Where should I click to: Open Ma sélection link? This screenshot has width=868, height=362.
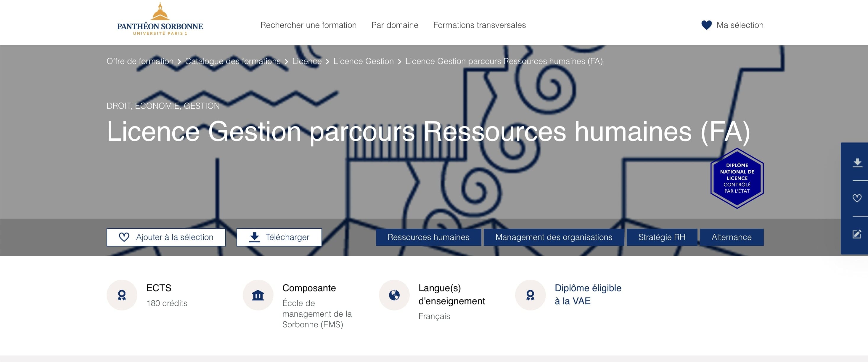pyautogui.click(x=740, y=25)
